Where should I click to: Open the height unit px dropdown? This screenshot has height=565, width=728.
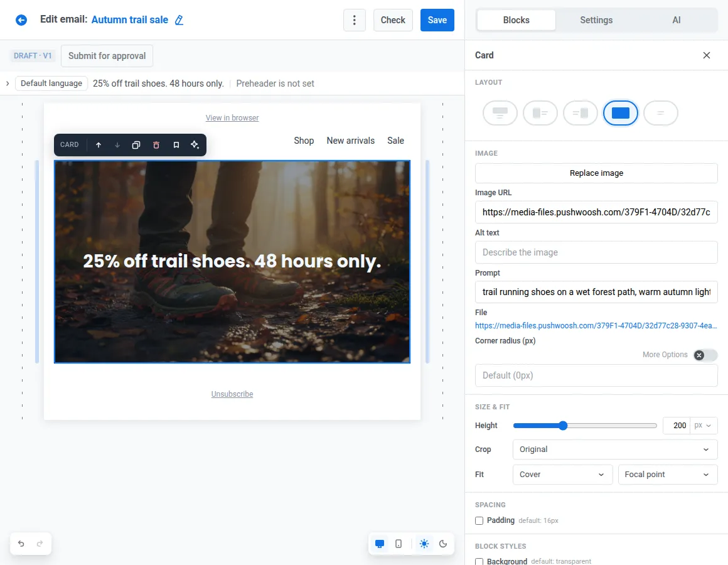pyautogui.click(x=704, y=425)
